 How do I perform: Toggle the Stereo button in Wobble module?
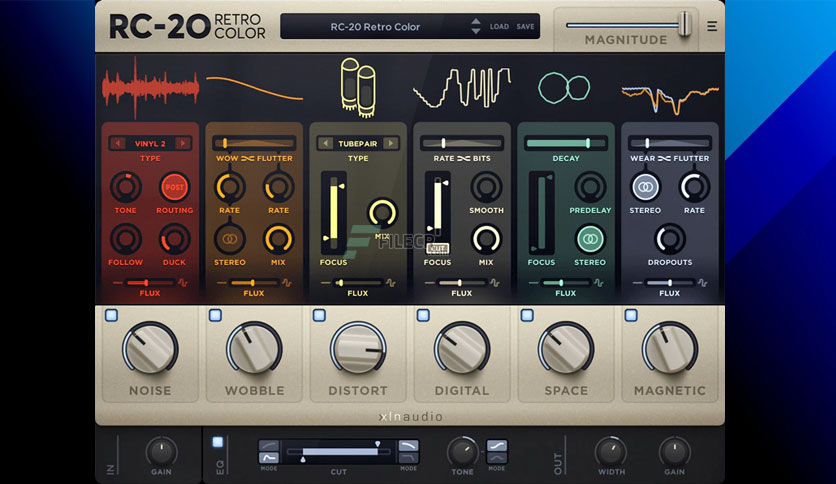pos(230,239)
